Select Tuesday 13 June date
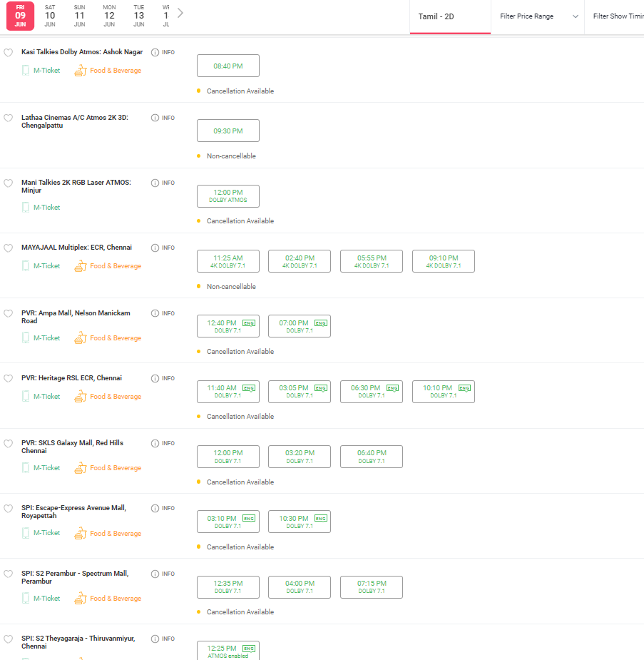 pos(139,16)
